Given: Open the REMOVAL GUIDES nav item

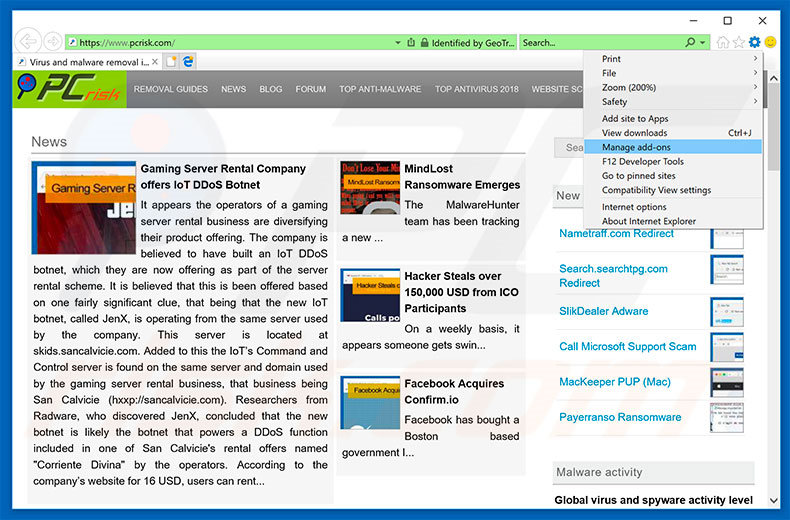Looking at the screenshot, I should 170,89.
